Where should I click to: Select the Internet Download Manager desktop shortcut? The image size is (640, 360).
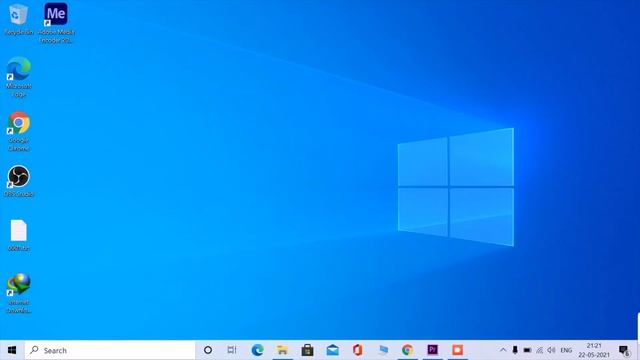18,293
